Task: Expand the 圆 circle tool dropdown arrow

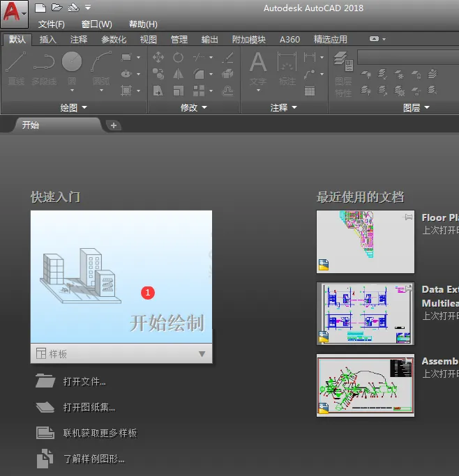Action: point(72,91)
